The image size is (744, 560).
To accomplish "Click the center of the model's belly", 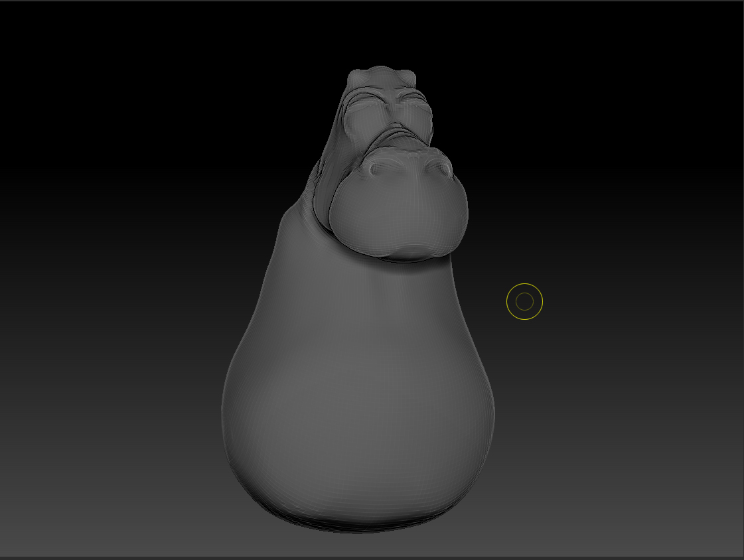I will click(358, 398).
